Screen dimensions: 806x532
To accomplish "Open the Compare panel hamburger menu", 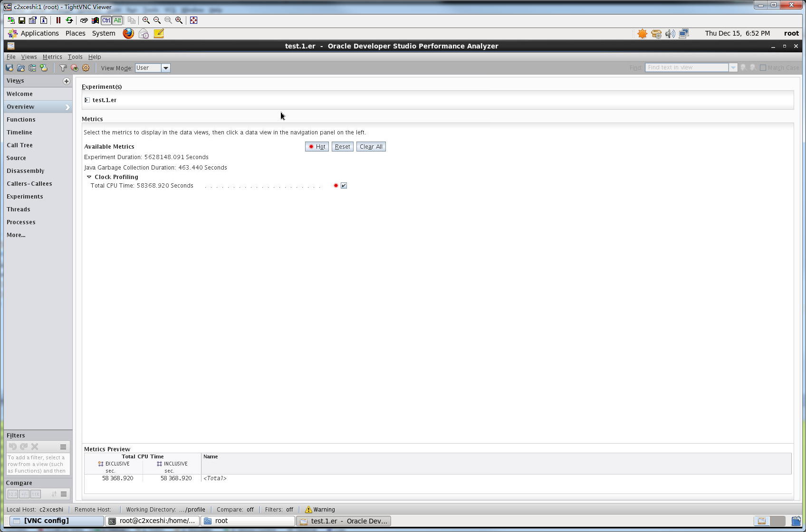I will tap(63, 494).
